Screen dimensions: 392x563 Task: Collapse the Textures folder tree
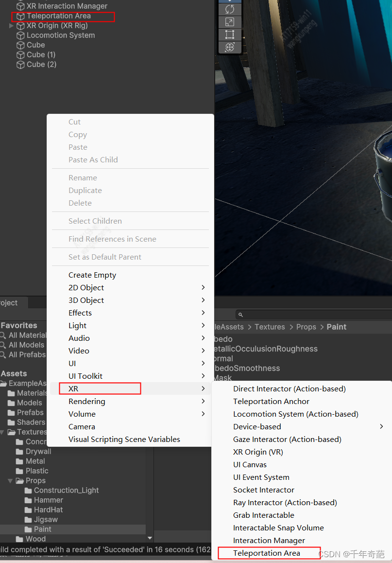2,432
